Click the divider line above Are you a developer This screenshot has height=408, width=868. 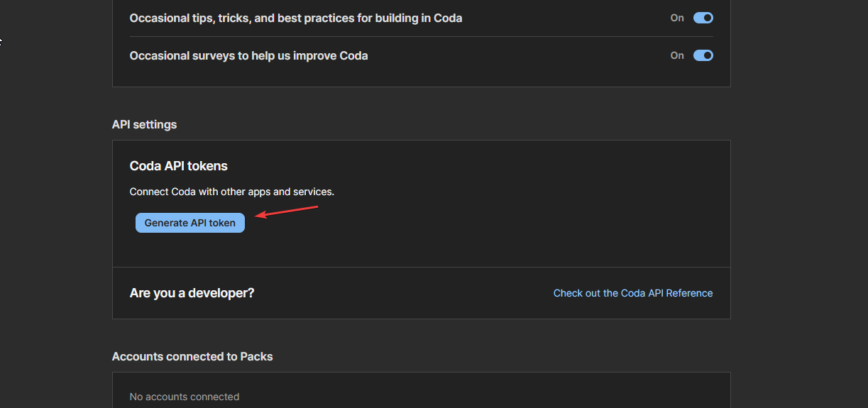421,267
